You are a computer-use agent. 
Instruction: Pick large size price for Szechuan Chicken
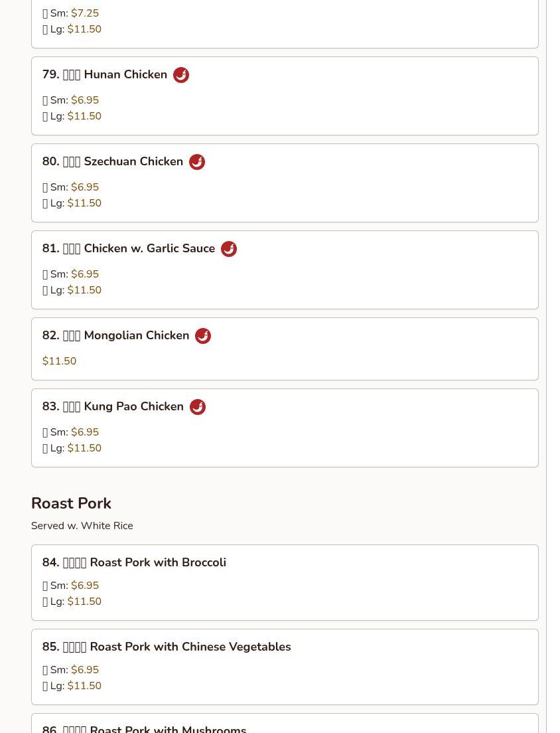(x=84, y=203)
